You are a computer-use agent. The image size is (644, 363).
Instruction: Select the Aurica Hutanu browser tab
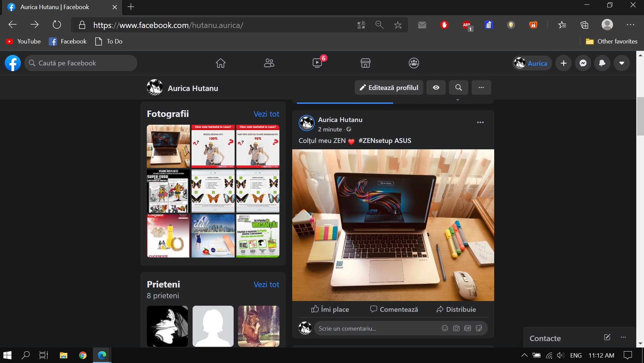point(55,7)
